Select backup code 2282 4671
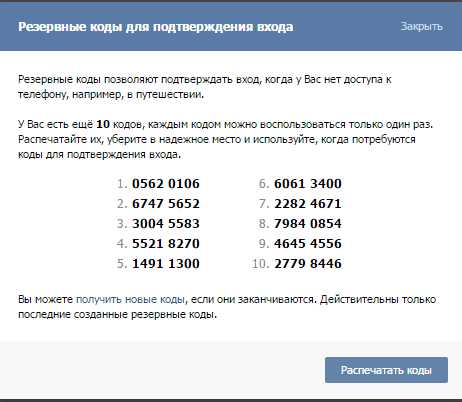 pyautogui.click(x=308, y=204)
